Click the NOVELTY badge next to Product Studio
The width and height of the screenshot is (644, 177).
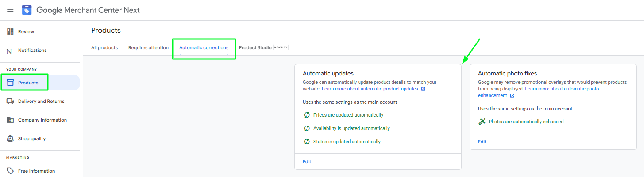[x=281, y=47]
